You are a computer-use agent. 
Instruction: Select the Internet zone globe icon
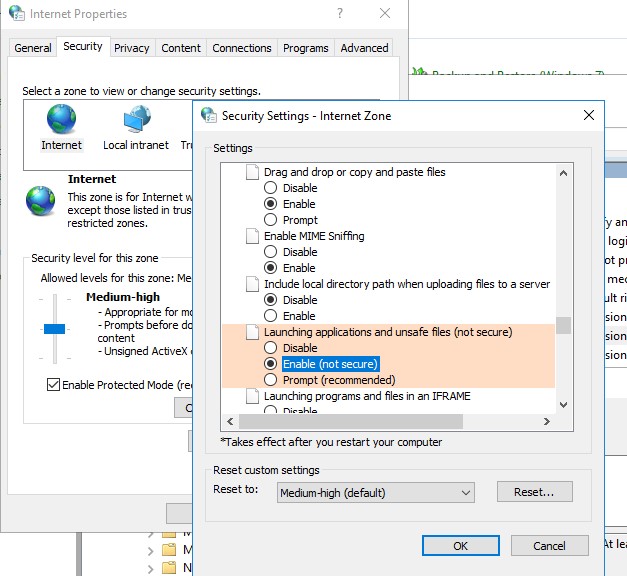(x=61, y=121)
